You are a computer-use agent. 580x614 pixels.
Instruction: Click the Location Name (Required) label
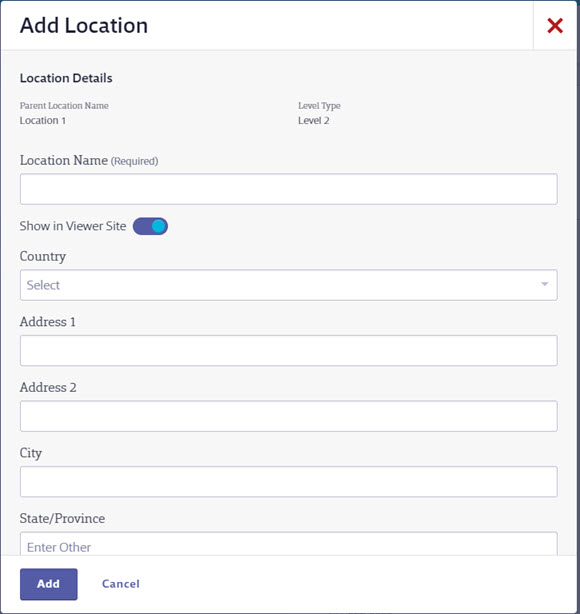pyautogui.click(x=89, y=161)
